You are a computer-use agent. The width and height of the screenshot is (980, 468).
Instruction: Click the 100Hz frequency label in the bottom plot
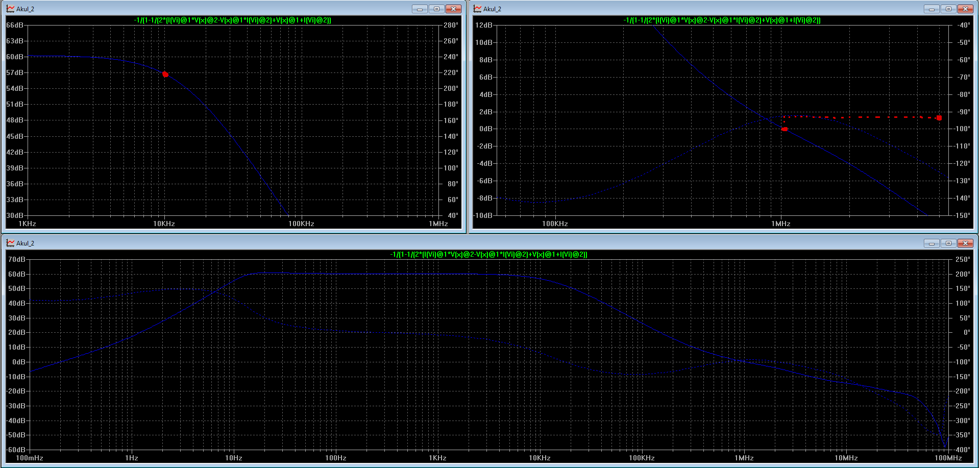(336, 458)
